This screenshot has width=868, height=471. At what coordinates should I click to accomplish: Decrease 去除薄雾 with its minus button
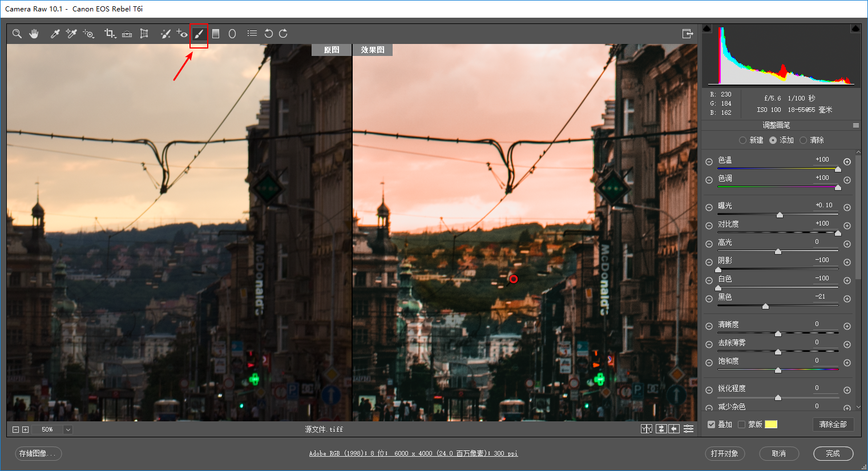pyautogui.click(x=709, y=344)
